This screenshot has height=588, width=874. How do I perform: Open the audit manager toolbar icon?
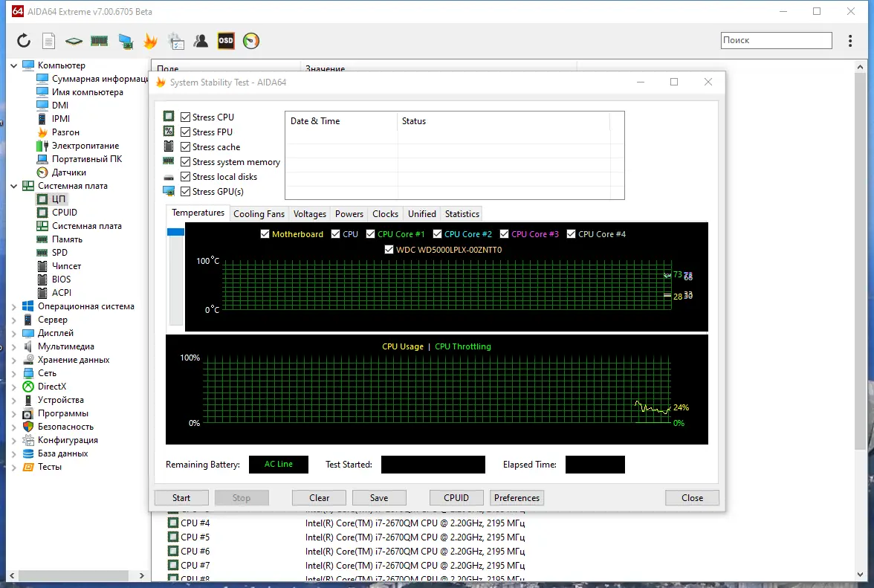click(176, 41)
